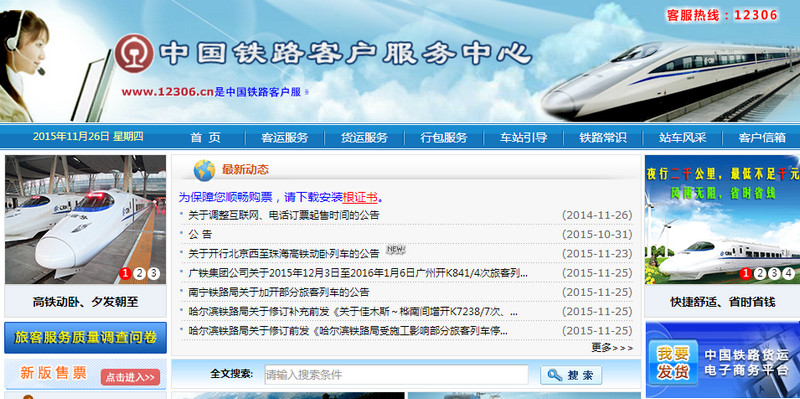Select slide 1 dot on right ad carousel
This screenshot has width=800, height=399.
(745, 274)
